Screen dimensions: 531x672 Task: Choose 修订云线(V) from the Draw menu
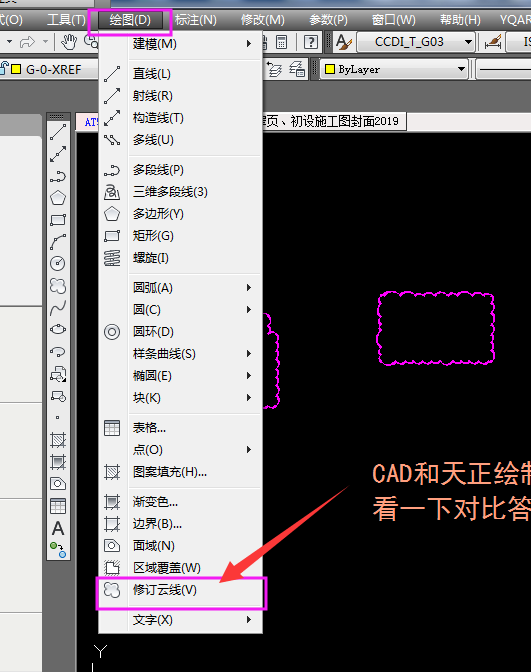click(180, 590)
